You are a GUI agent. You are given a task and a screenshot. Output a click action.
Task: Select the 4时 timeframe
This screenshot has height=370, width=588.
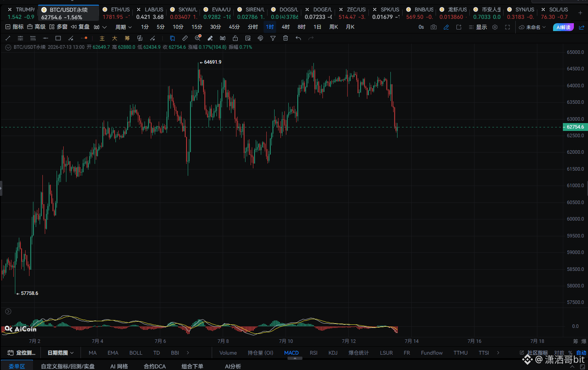pyautogui.click(x=286, y=27)
